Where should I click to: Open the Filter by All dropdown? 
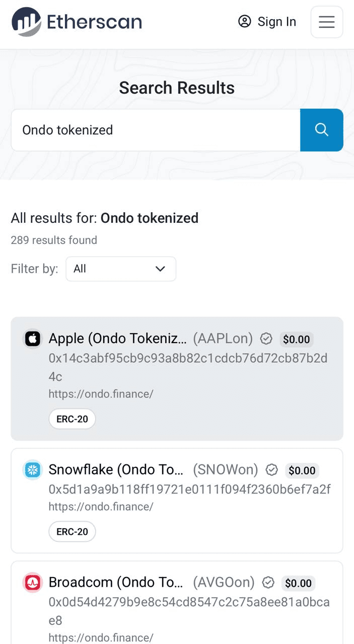click(x=121, y=269)
